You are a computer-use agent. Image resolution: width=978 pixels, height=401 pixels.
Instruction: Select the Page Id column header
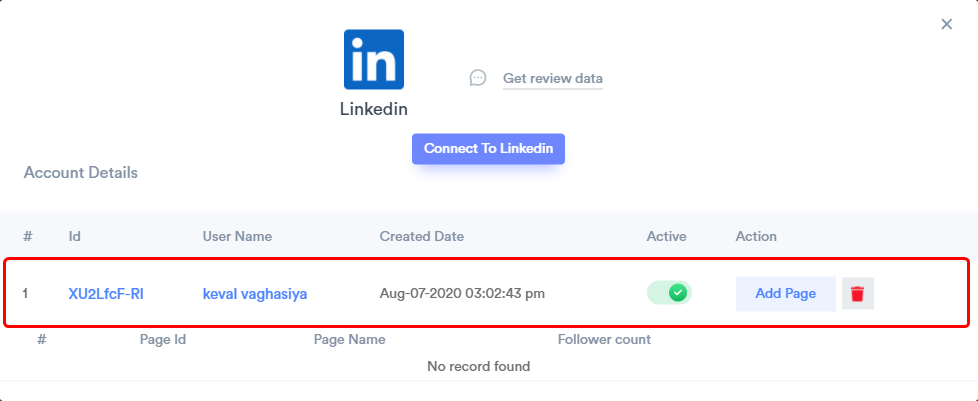pyautogui.click(x=163, y=339)
